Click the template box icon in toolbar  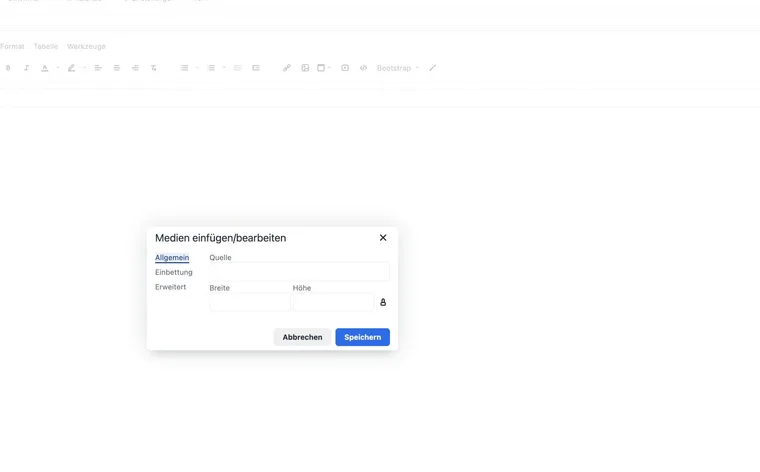321,68
